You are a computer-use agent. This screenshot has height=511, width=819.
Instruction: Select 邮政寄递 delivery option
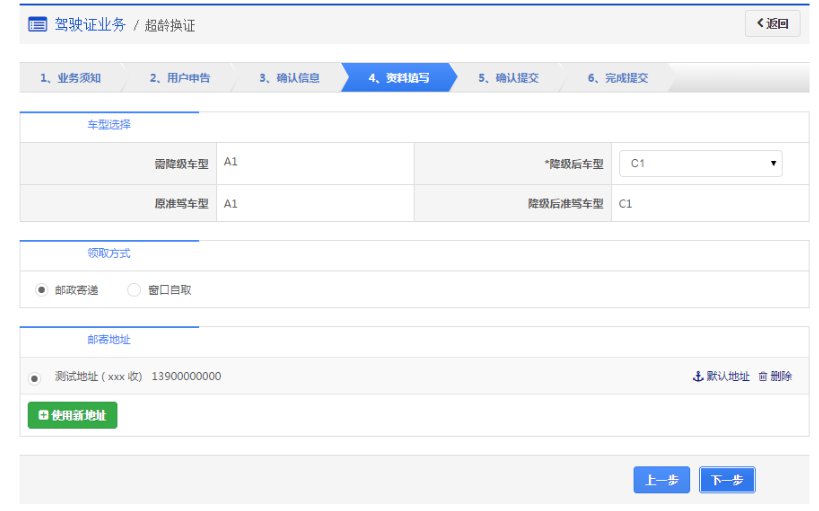pyautogui.click(x=41, y=290)
